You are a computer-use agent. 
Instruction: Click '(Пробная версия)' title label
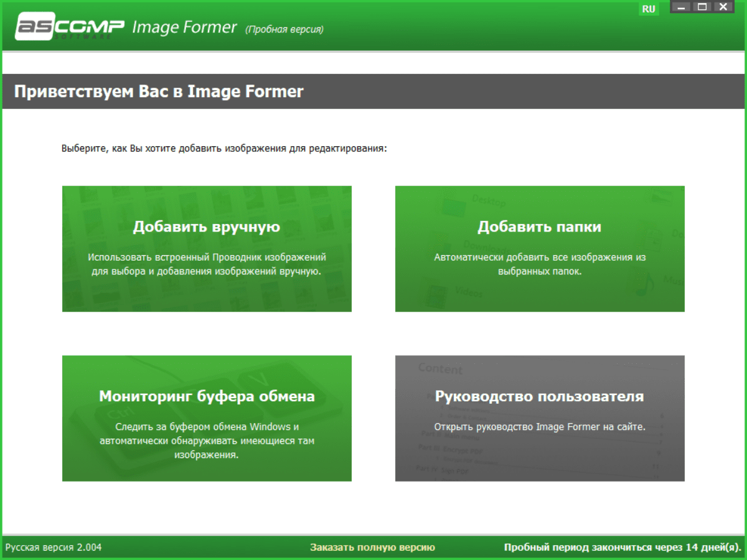tap(284, 29)
